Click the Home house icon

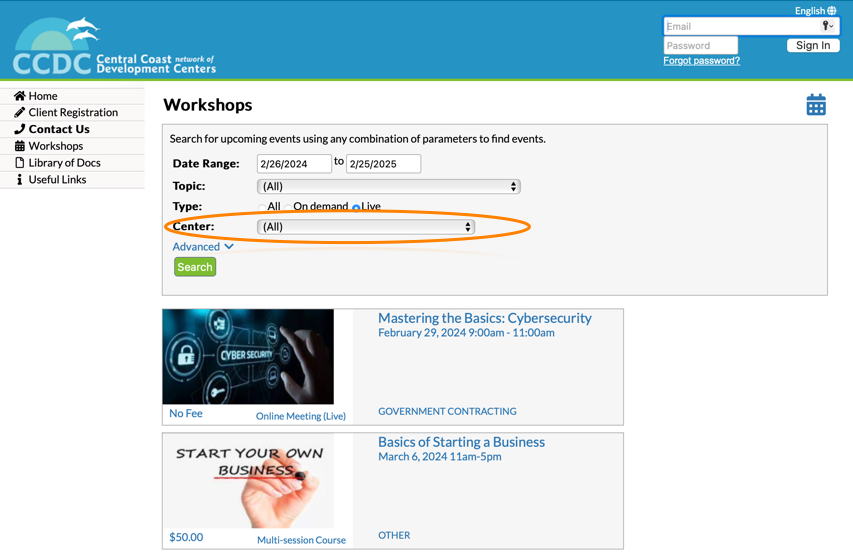(x=19, y=96)
